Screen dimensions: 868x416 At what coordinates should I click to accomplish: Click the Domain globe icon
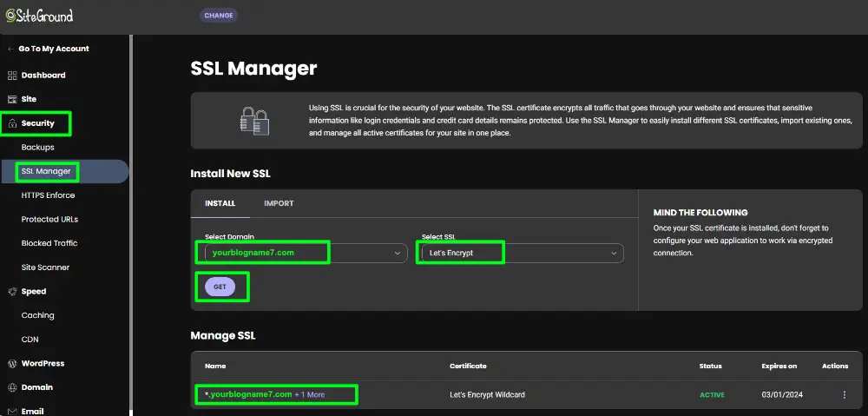point(12,388)
